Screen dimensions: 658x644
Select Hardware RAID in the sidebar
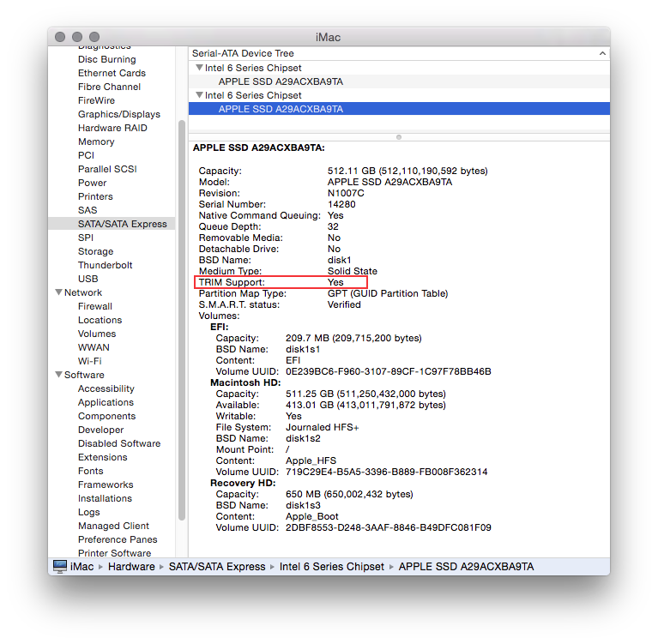pyautogui.click(x=112, y=128)
